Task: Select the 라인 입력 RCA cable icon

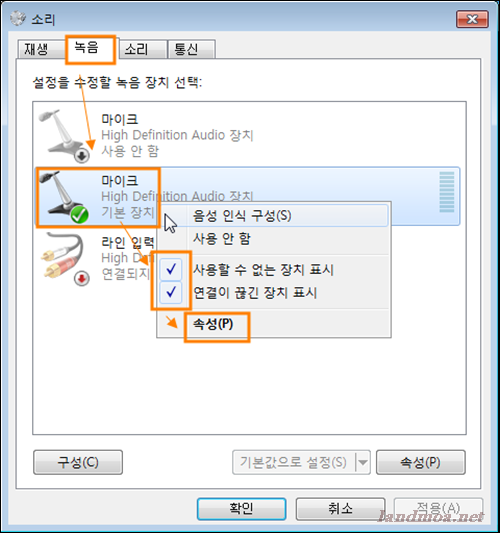Action: pyautogui.click(x=65, y=259)
